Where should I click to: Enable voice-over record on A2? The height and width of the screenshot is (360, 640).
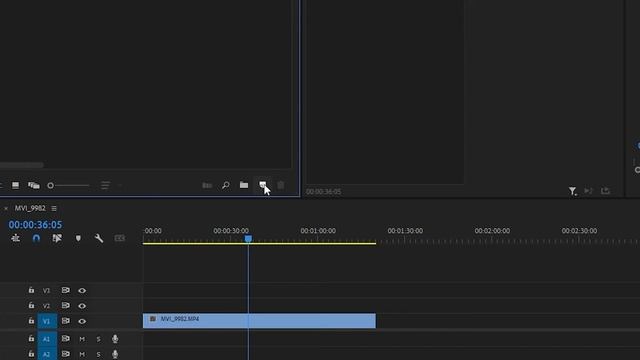point(115,354)
